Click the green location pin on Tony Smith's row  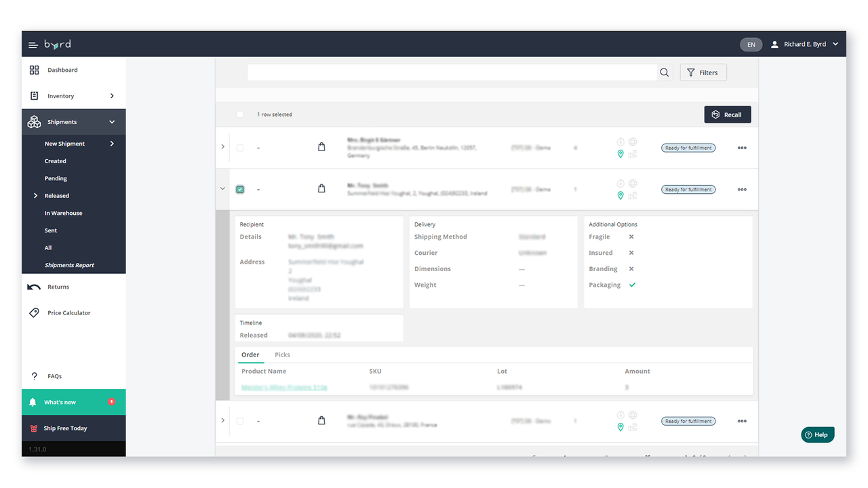point(620,195)
